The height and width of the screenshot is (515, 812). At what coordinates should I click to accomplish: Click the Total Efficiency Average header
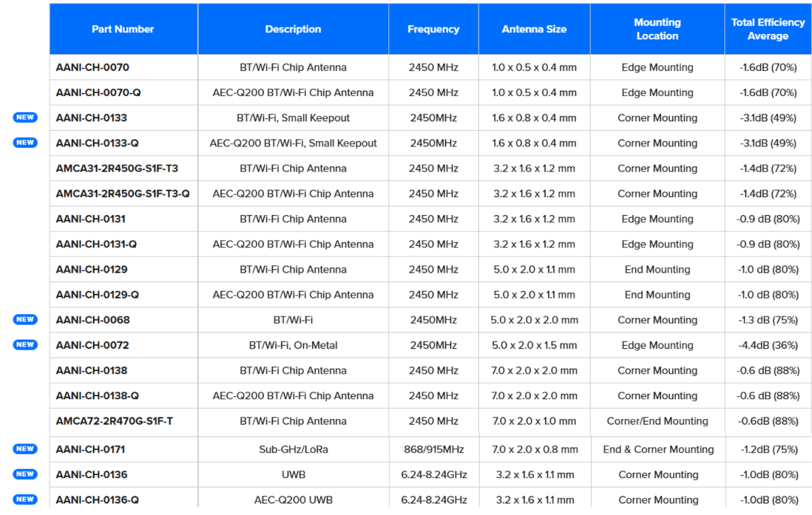[x=768, y=29]
